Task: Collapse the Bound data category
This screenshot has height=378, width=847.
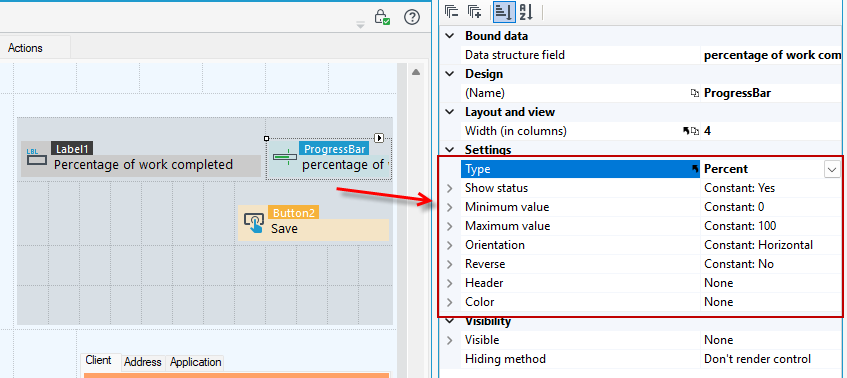Action: (x=449, y=36)
